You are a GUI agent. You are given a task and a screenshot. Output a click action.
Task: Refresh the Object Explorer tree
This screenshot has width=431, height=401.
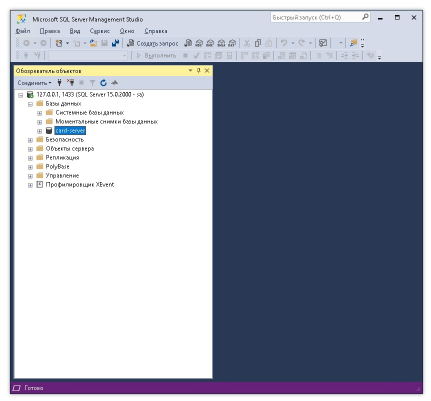click(x=103, y=83)
